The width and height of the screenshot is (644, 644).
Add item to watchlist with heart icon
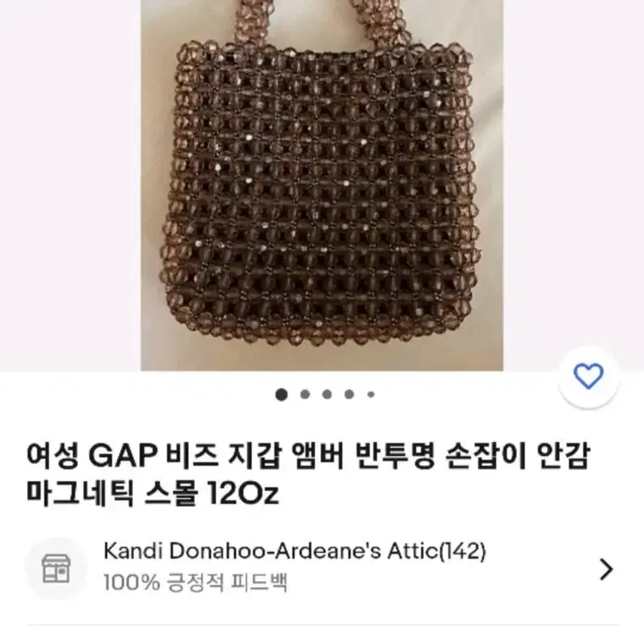pyautogui.click(x=588, y=376)
